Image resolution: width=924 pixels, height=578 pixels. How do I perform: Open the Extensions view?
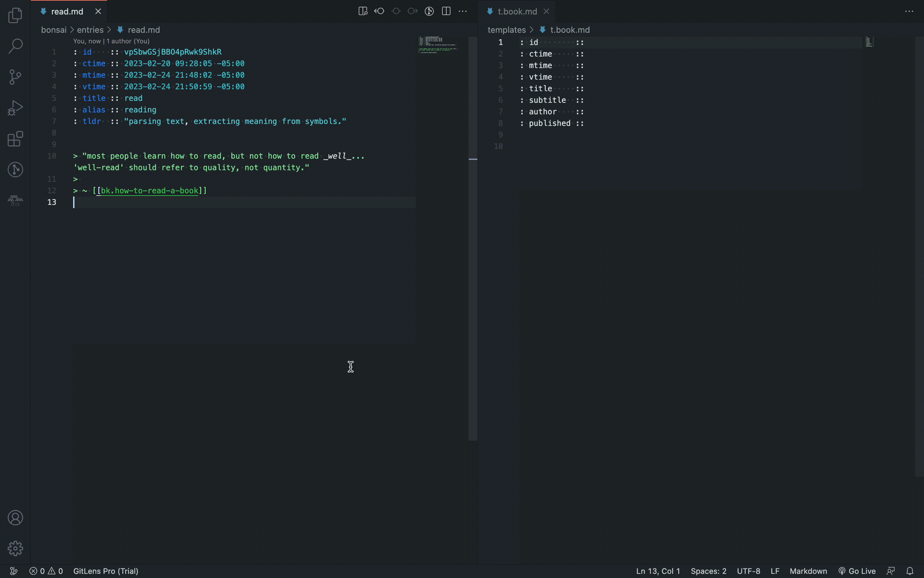(15, 139)
